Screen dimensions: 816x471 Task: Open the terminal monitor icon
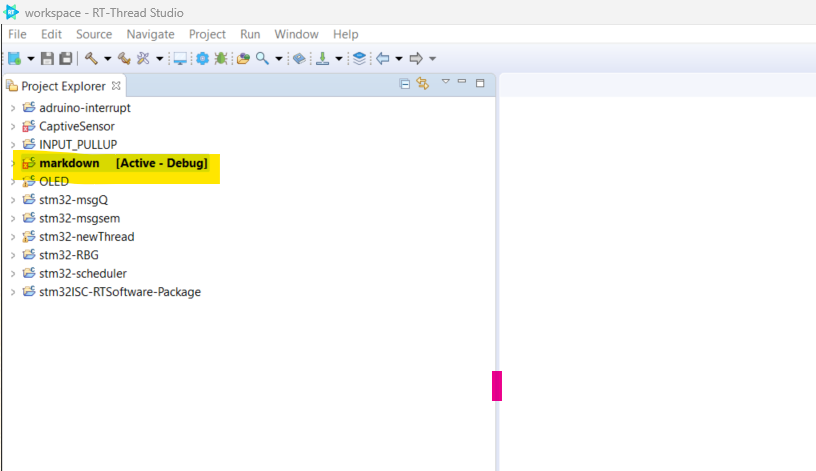tap(180, 59)
